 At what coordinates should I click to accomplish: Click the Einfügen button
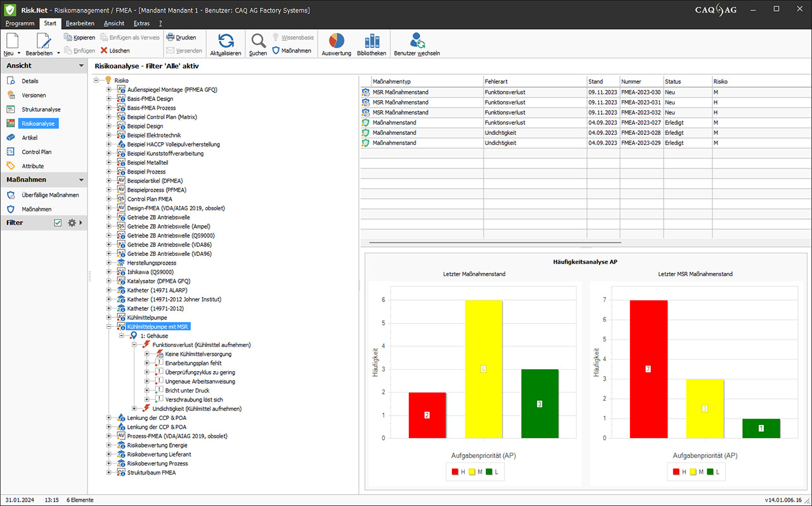pos(79,50)
